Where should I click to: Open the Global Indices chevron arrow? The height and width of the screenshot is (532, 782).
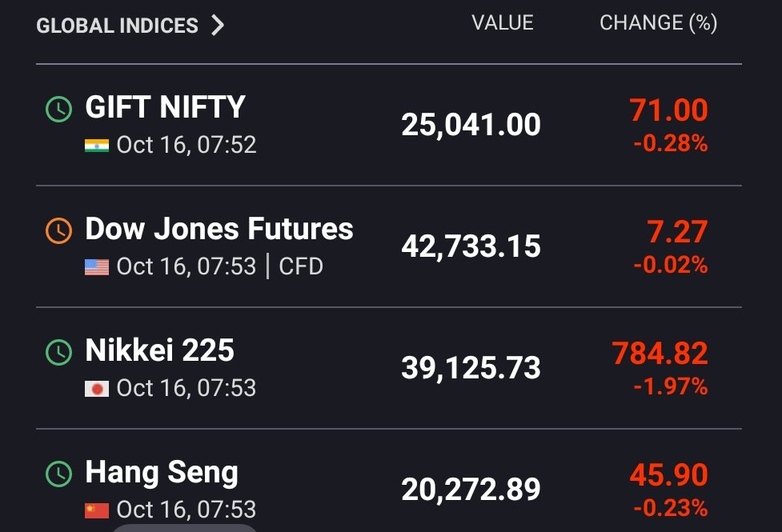pyautogui.click(x=218, y=25)
